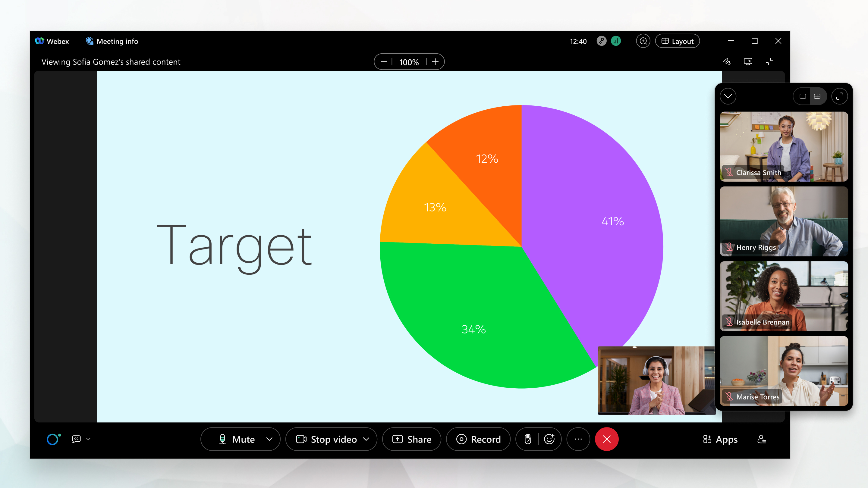Viewport: 868px width, 488px height.
Task: Click the End call red button
Action: coord(607,439)
